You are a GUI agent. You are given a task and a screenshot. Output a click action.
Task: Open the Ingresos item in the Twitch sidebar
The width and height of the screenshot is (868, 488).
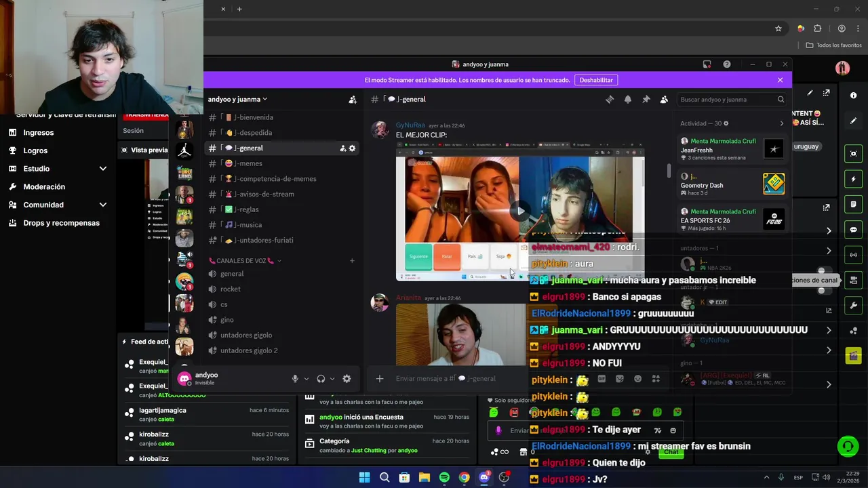(x=39, y=133)
